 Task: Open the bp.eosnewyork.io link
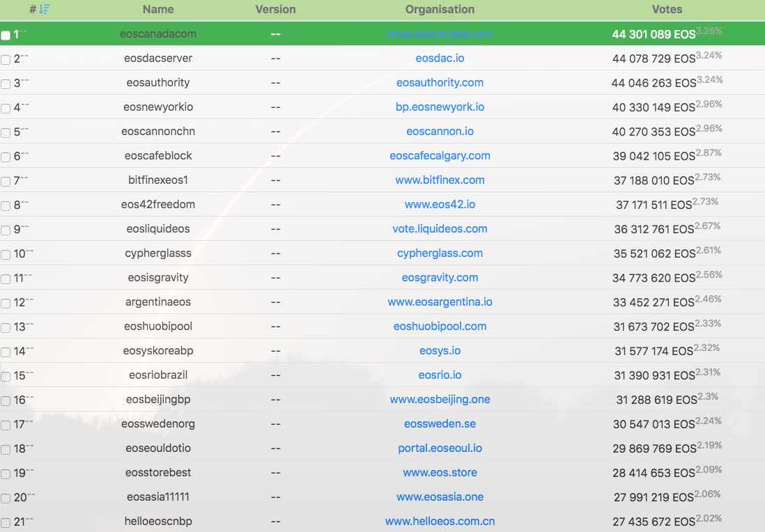coord(440,107)
